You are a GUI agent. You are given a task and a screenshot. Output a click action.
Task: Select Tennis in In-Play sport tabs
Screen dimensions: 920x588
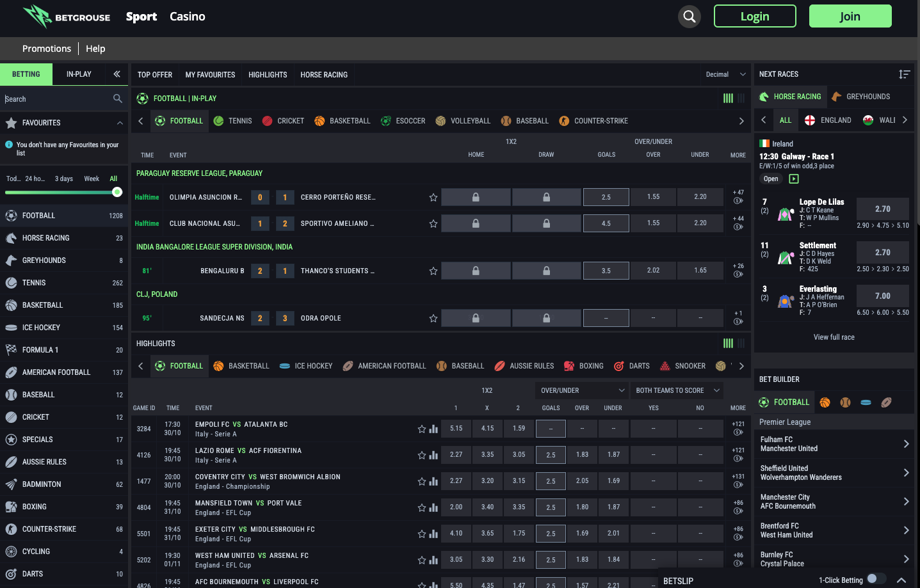pos(232,121)
